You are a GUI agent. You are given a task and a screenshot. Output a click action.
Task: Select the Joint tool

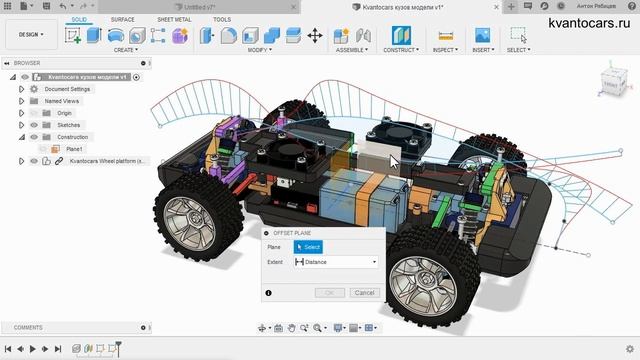click(x=363, y=36)
